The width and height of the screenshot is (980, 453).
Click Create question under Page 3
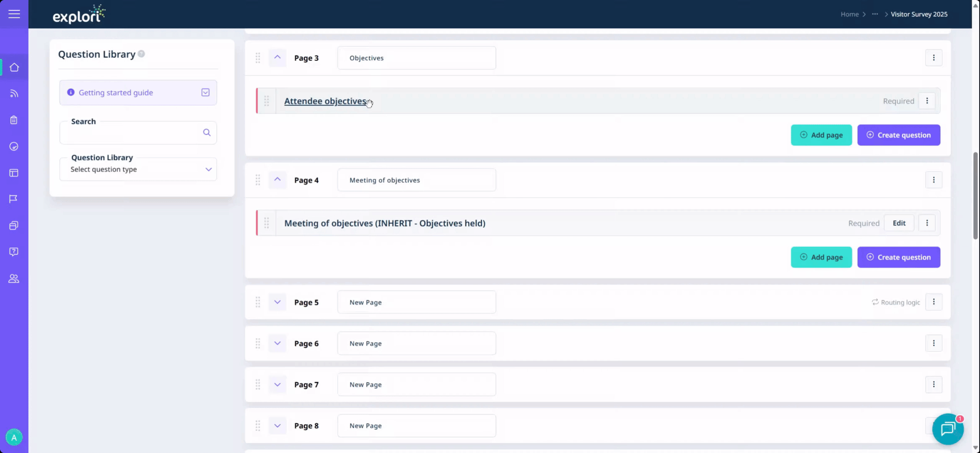click(x=898, y=135)
